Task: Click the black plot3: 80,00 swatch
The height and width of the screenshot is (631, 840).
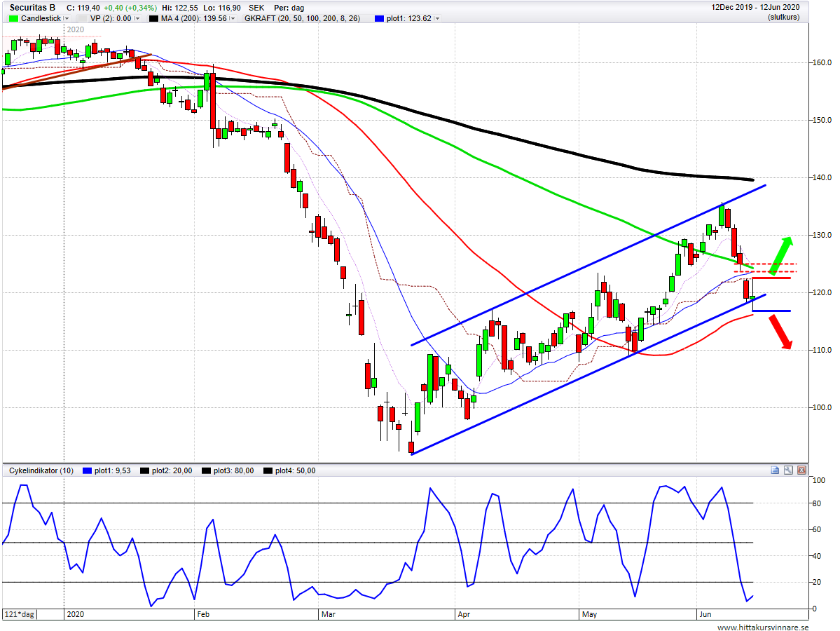Action: click(x=206, y=470)
